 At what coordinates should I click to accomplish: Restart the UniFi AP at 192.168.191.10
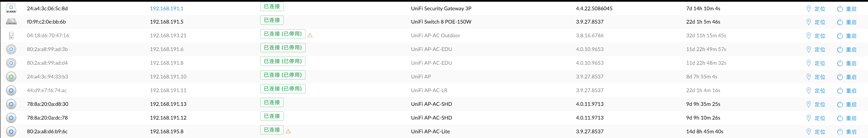coord(846,77)
